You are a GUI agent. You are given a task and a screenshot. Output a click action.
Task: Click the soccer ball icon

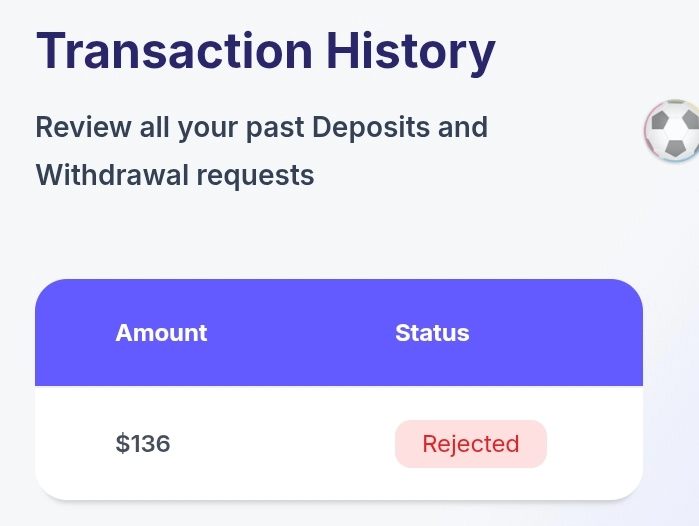(672, 131)
